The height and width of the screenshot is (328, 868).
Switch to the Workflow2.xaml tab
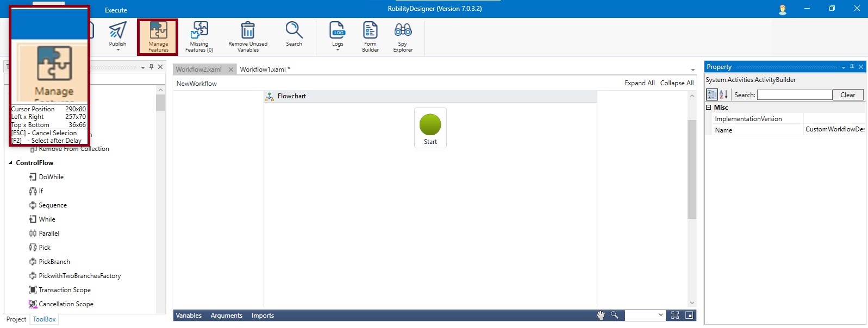[199, 70]
